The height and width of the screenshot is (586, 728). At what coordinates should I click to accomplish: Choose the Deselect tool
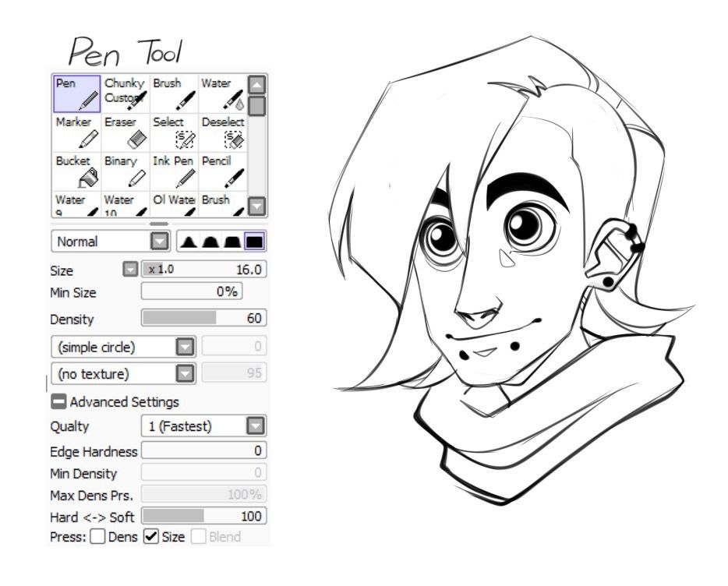[223, 132]
